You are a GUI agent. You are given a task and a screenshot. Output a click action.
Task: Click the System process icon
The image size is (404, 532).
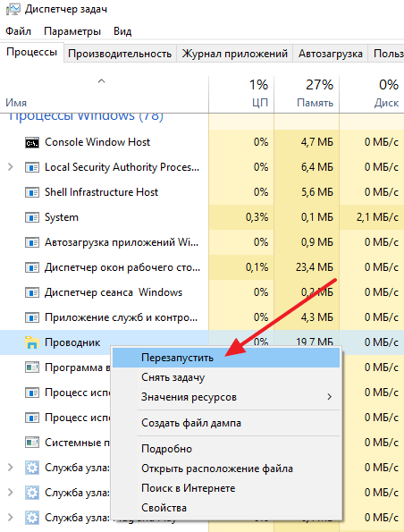pyautogui.click(x=32, y=217)
